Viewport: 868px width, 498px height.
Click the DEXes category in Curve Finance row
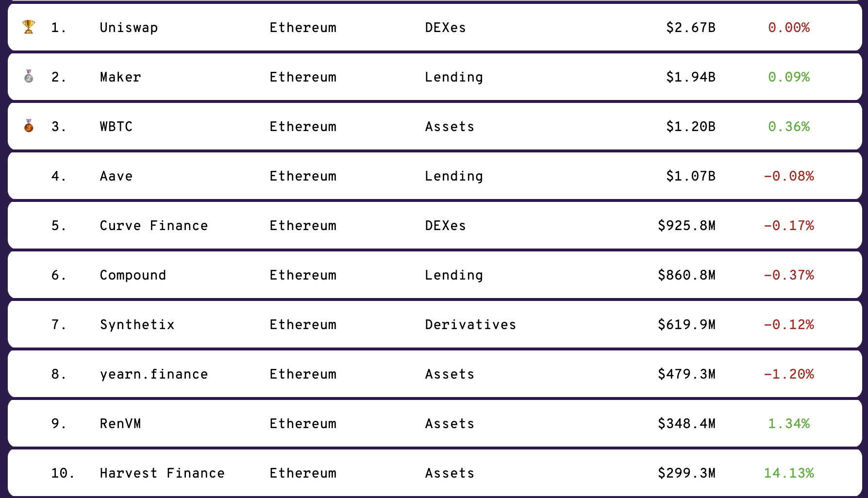(x=445, y=226)
